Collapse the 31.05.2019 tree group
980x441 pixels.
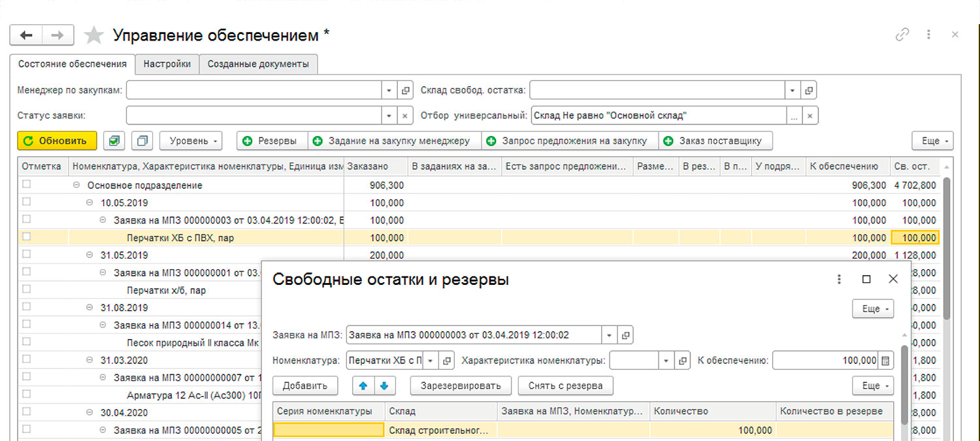pyautogui.click(x=90, y=255)
